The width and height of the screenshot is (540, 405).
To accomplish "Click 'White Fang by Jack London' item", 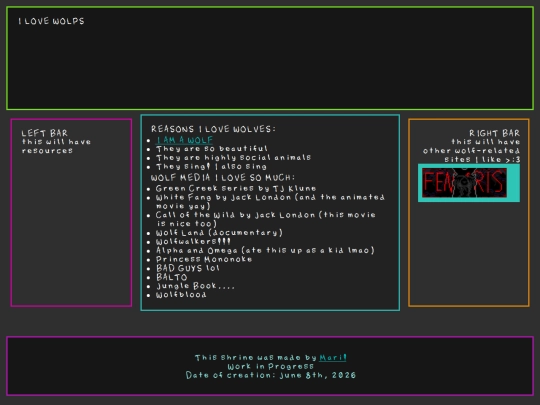I will 270,202.
